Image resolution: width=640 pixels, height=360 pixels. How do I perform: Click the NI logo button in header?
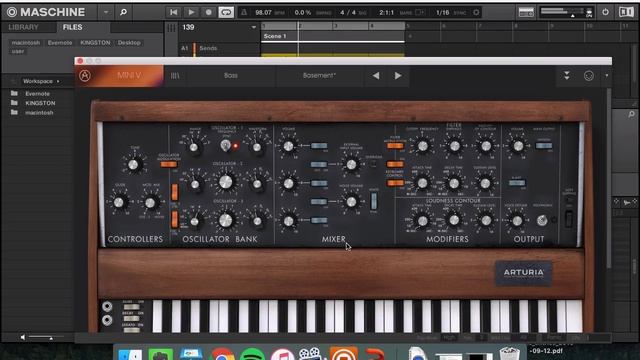[x=626, y=12]
